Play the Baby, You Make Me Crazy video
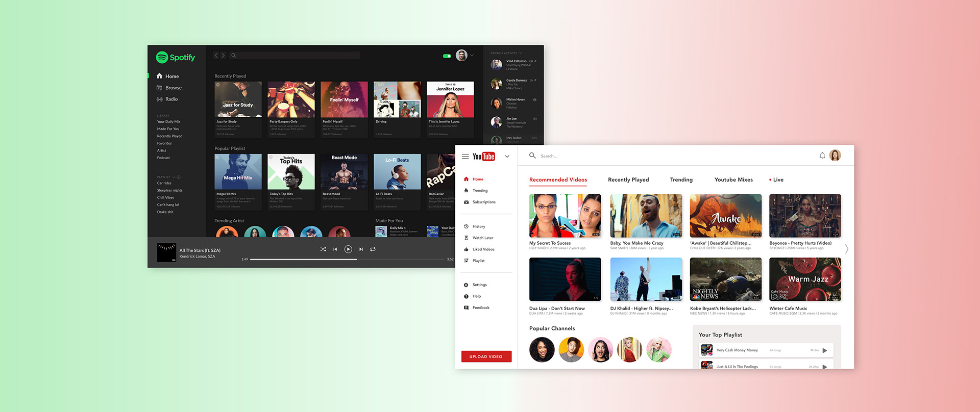The image size is (980, 412). click(646, 216)
